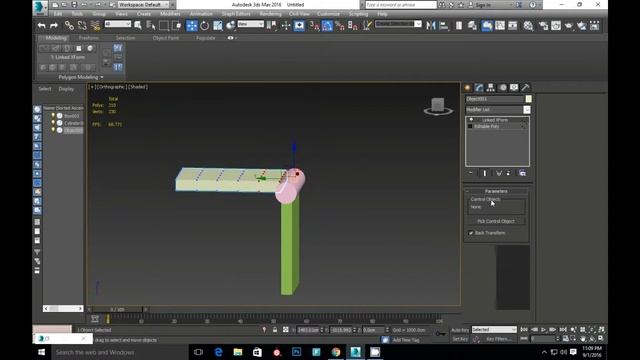
Task: Click the time slider handle
Action: [x=117, y=310]
